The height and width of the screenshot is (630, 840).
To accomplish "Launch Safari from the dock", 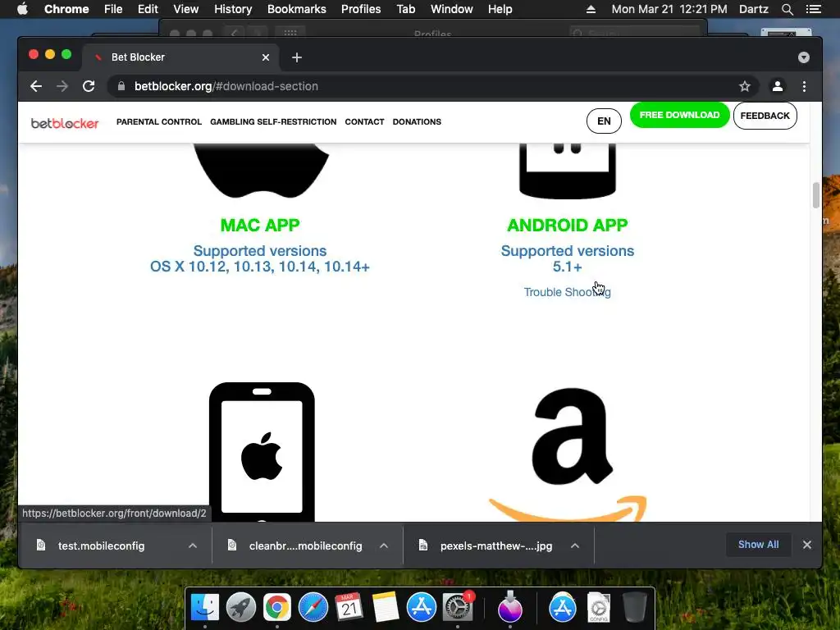I will pos(313,608).
